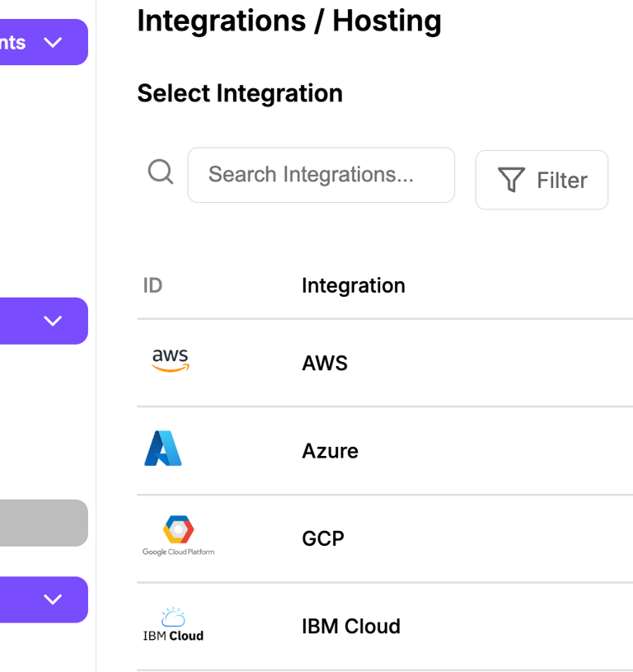The height and width of the screenshot is (672, 633).
Task: Select the Azure integration name
Action: (330, 451)
